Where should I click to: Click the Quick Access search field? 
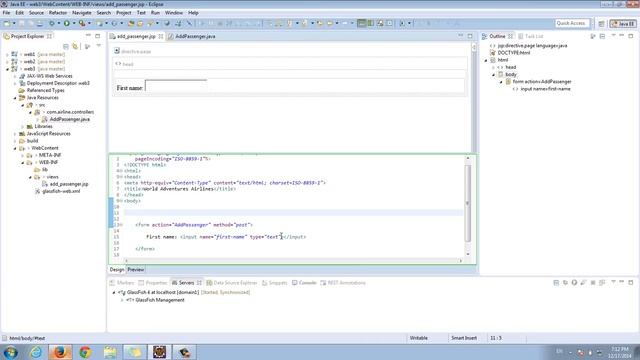pyautogui.click(x=572, y=23)
